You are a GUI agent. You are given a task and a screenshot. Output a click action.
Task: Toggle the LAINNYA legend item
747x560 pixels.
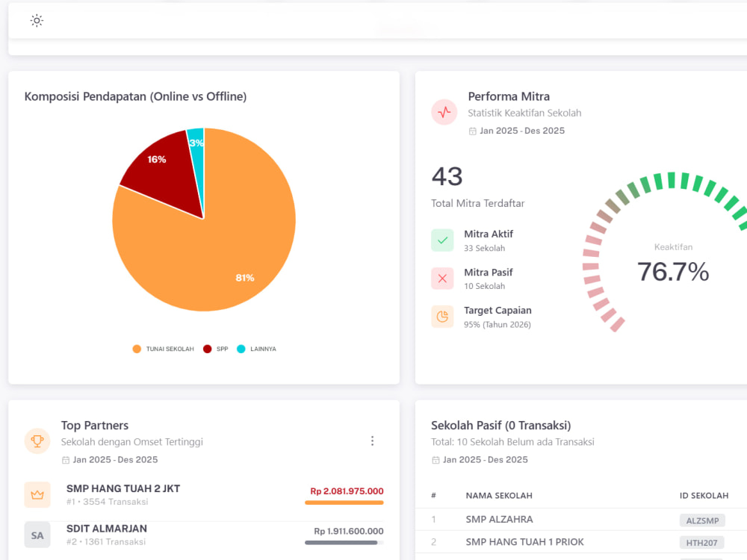pyautogui.click(x=256, y=349)
